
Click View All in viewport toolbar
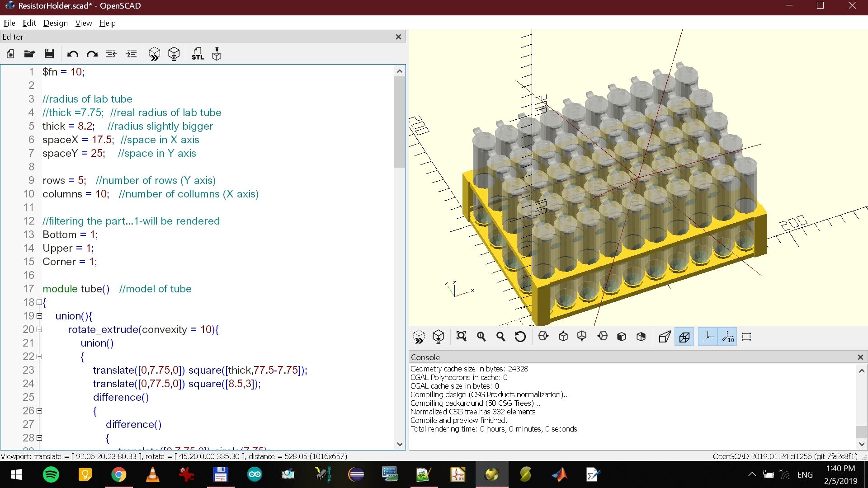tap(461, 337)
